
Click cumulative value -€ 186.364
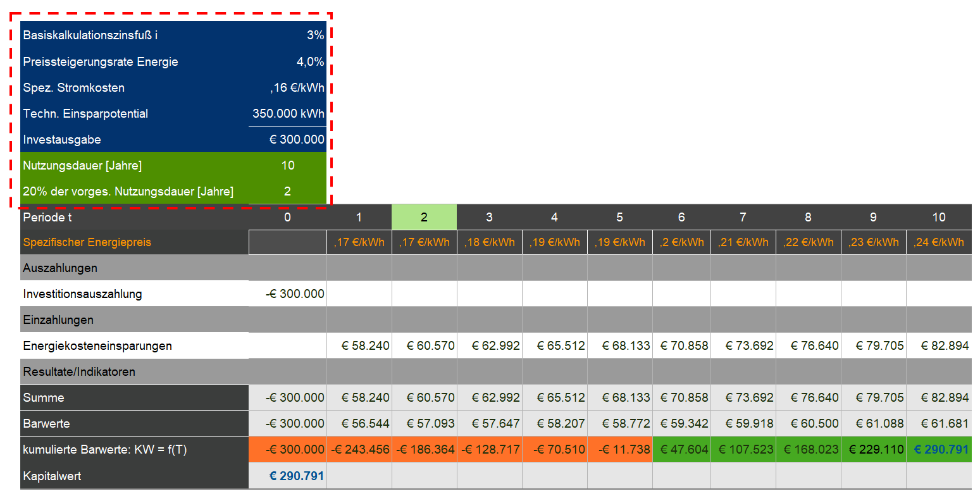[424, 450]
